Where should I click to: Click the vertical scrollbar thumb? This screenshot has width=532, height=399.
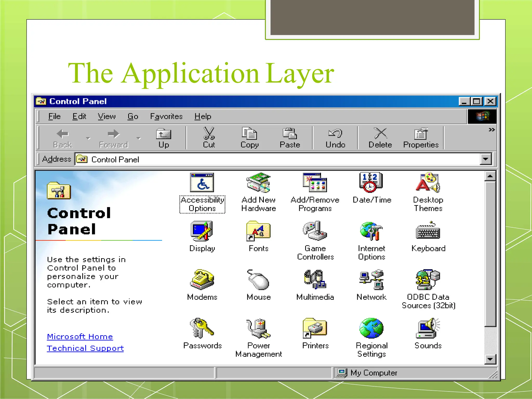490,254
